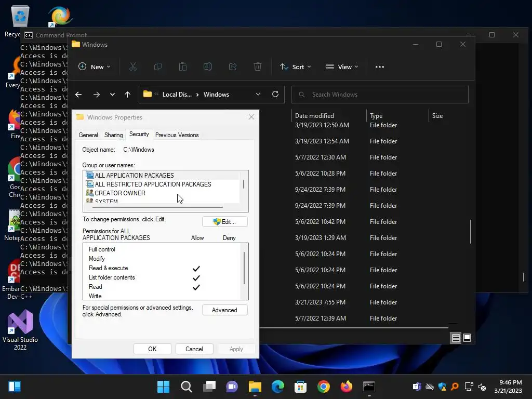Open the Chat app on taskbar
The width and height of the screenshot is (532, 399).
point(232,387)
